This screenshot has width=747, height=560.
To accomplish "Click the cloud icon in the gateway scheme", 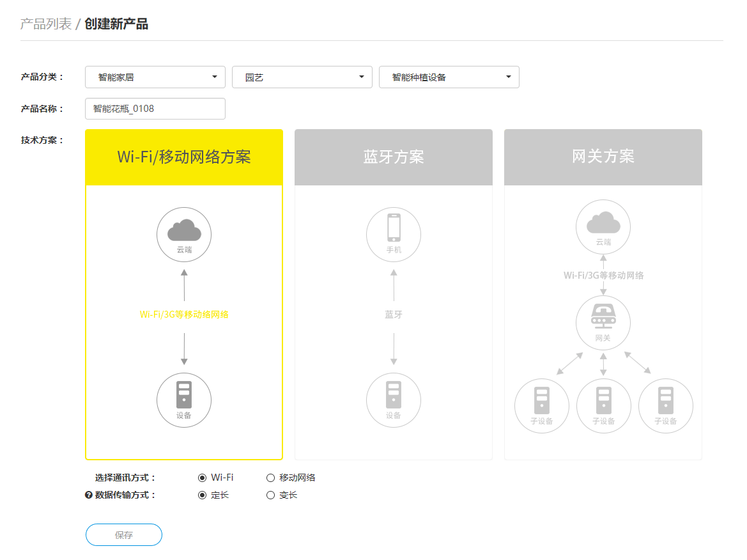I will pyautogui.click(x=603, y=223).
